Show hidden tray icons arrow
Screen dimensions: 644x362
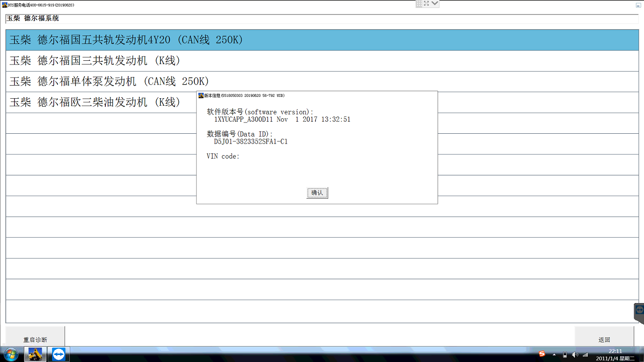(x=554, y=355)
